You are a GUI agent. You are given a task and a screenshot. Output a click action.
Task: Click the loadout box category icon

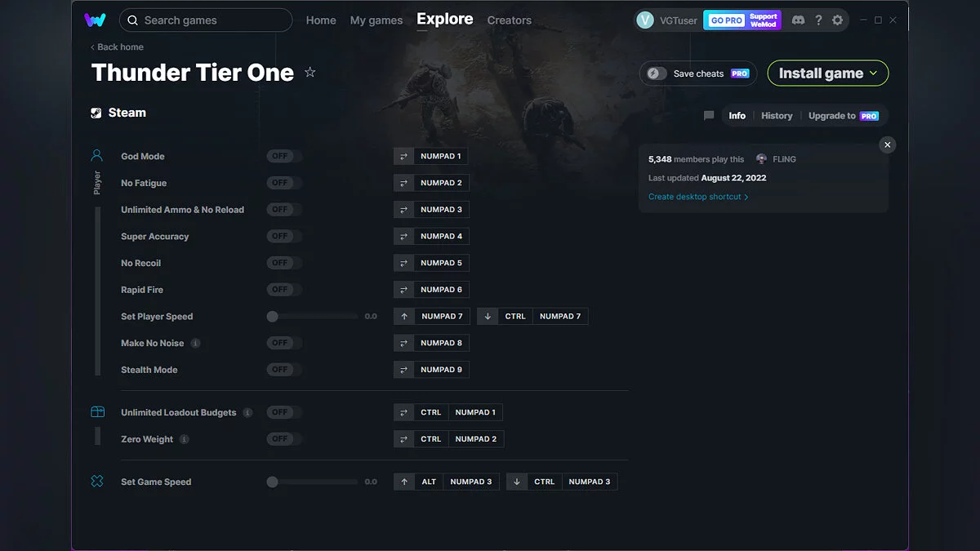tap(97, 412)
